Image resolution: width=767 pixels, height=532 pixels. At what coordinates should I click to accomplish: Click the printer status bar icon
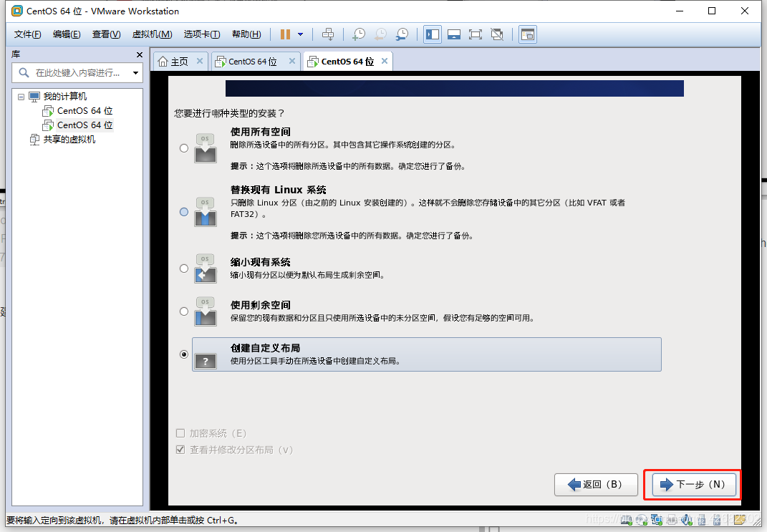point(672,520)
